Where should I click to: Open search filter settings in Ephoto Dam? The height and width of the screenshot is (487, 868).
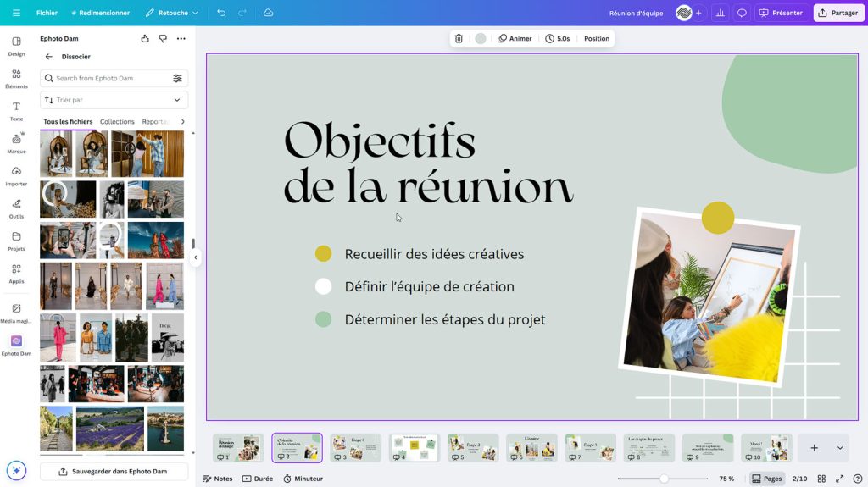[177, 79]
